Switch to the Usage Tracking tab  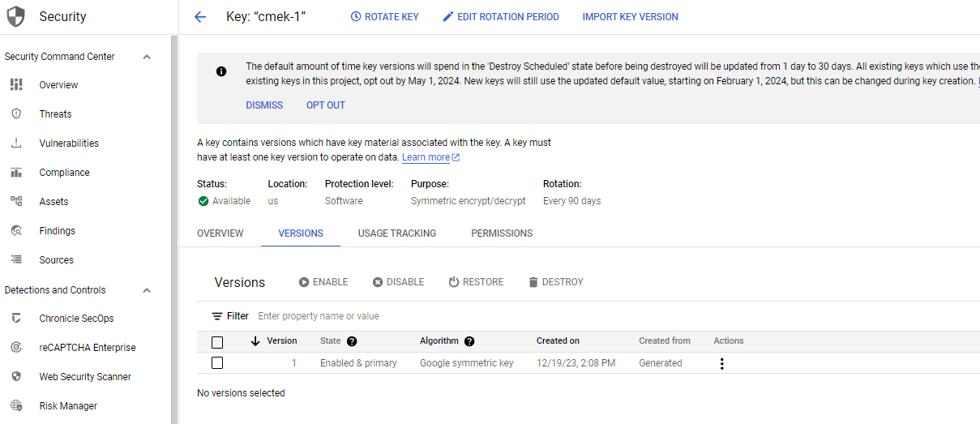(x=397, y=233)
